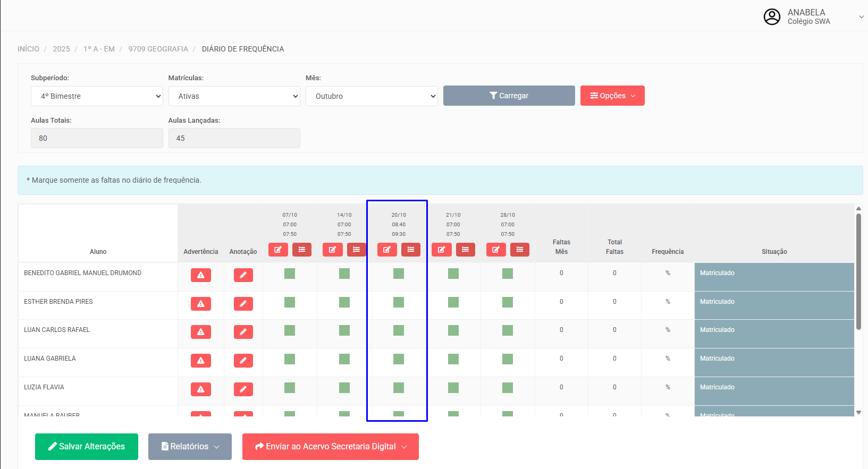Image resolution: width=868 pixels, height=469 pixels.
Task: Open the Mês dropdown showing Outubro
Action: click(372, 96)
